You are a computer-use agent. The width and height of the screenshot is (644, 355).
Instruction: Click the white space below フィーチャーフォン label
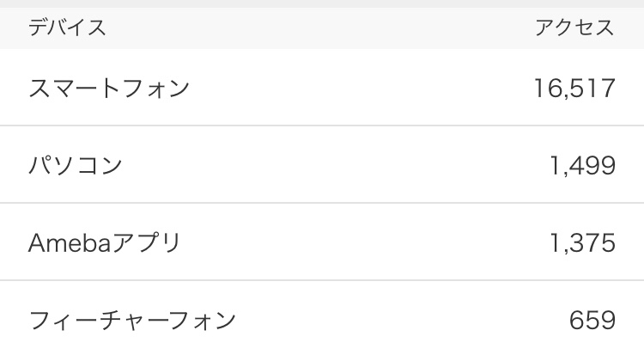pyautogui.click(x=132, y=346)
